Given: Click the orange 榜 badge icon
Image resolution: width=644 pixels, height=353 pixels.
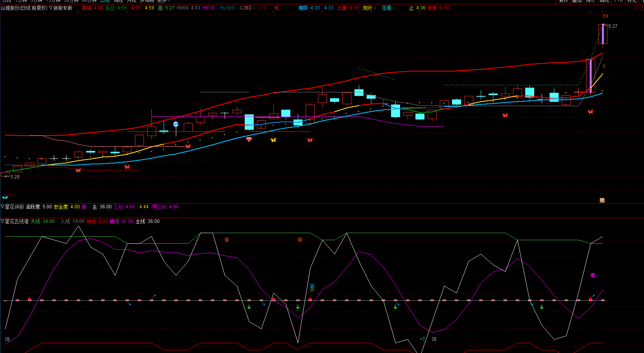Looking at the screenshot, I should pos(602,200).
